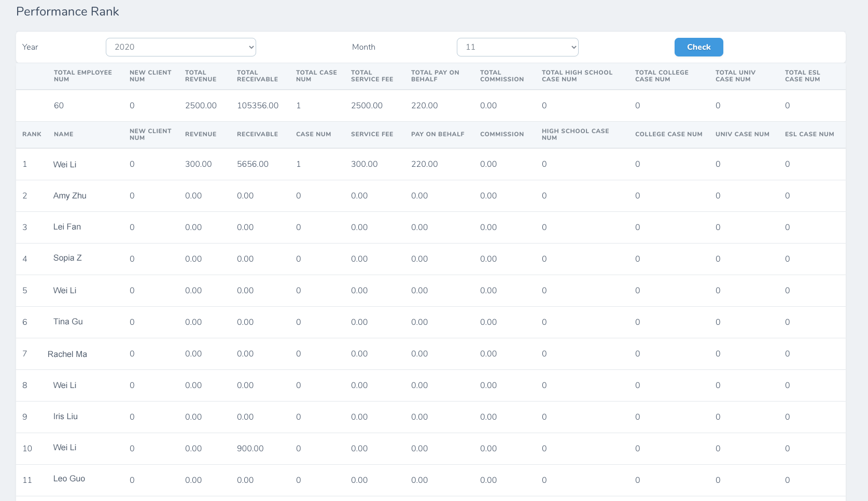868x501 pixels.
Task: Click the SERVICE FEE column header
Action: pos(372,134)
